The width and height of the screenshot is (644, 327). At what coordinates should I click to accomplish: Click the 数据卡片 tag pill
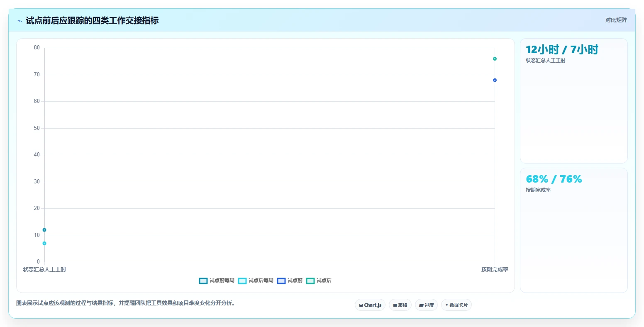click(456, 305)
